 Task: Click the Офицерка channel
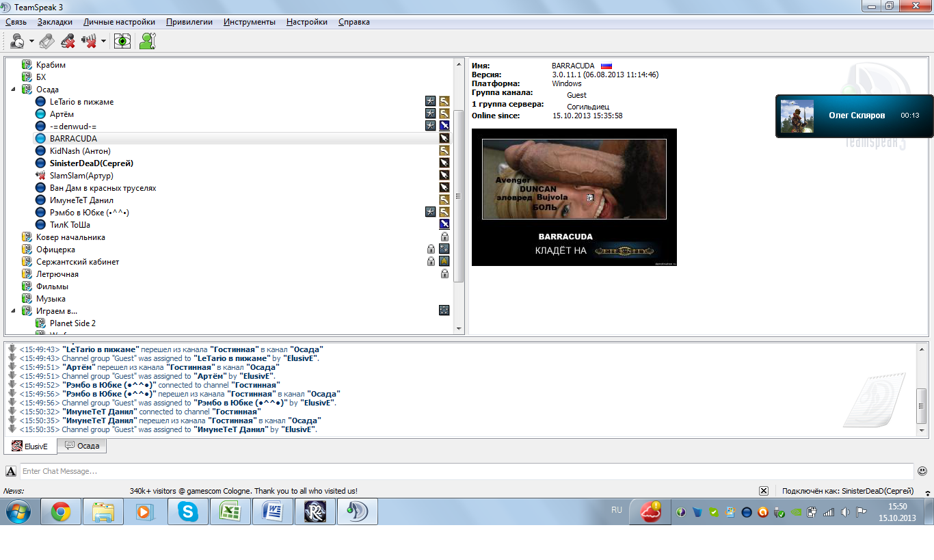point(55,250)
